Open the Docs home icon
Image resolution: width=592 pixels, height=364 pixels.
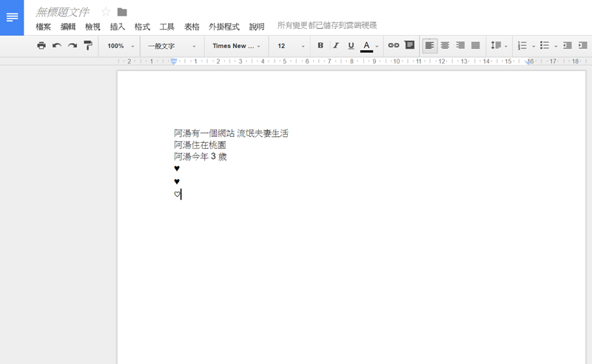[x=12, y=17]
